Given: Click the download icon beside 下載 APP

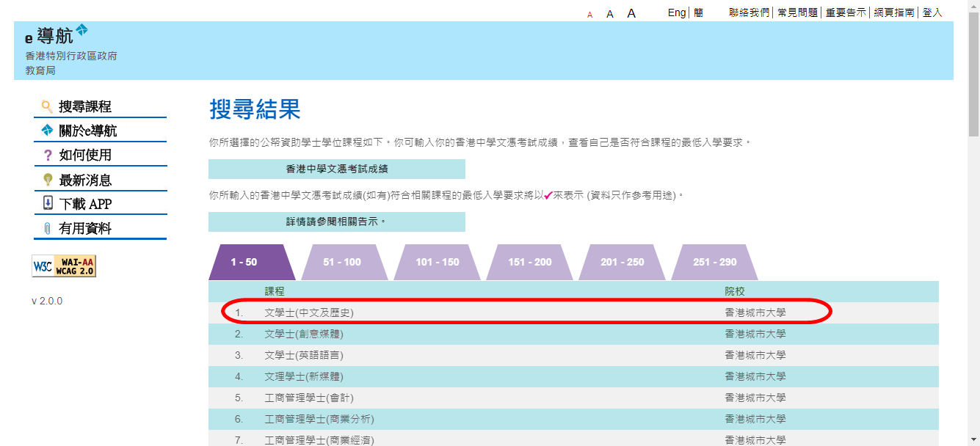Looking at the screenshot, I should 48,203.
